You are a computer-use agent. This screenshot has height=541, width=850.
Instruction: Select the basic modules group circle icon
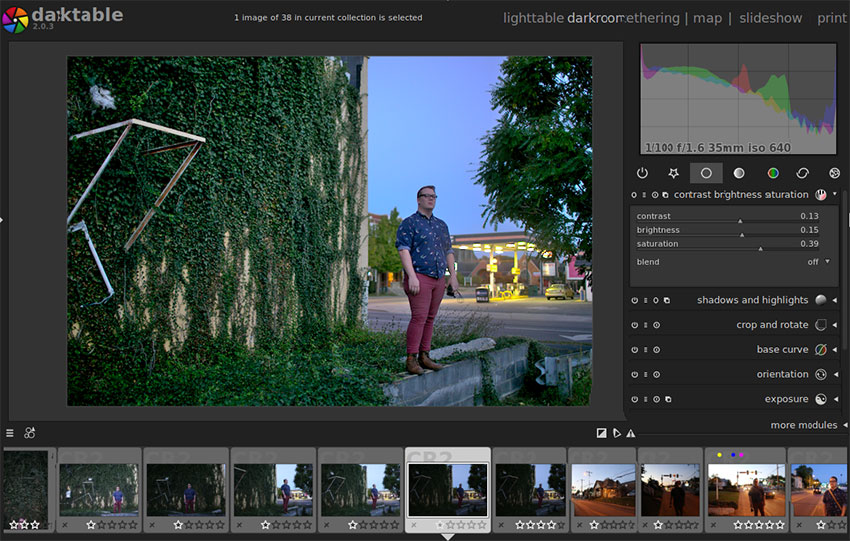pyautogui.click(x=706, y=173)
